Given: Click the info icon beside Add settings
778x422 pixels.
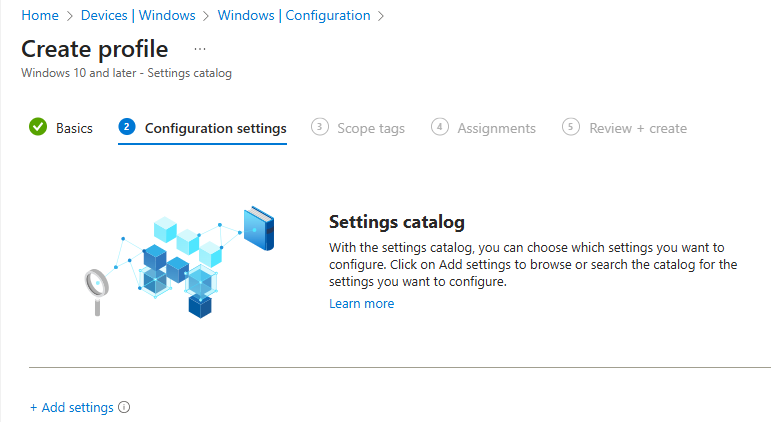Looking at the screenshot, I should pyautogui.click(x=125, y=408).
